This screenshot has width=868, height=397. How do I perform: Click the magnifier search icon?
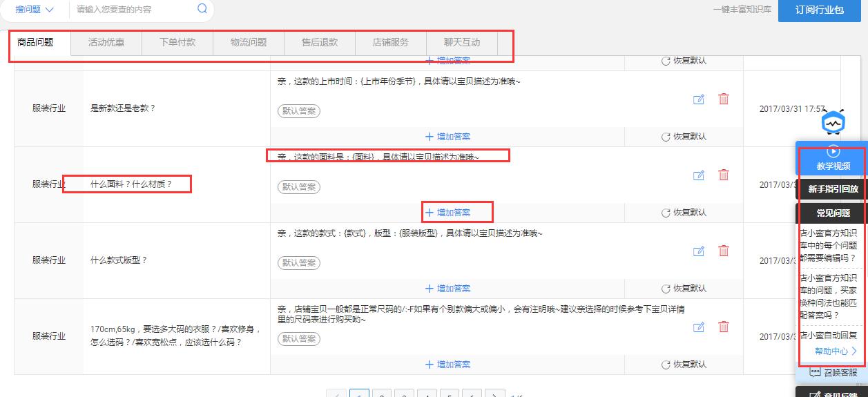pyautogui.click(x=202, y=9)
